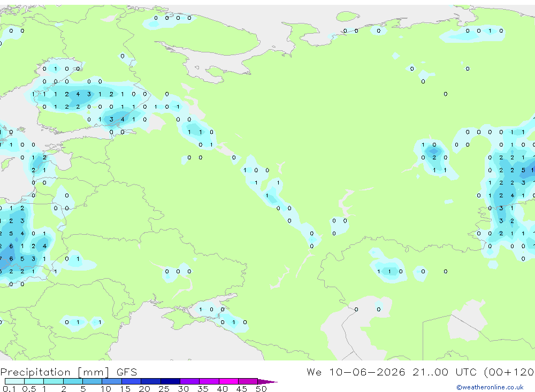Pick the legend swatch between 1 and 2 mm
This screenshot has width=535, height=392.
[53, 381]
